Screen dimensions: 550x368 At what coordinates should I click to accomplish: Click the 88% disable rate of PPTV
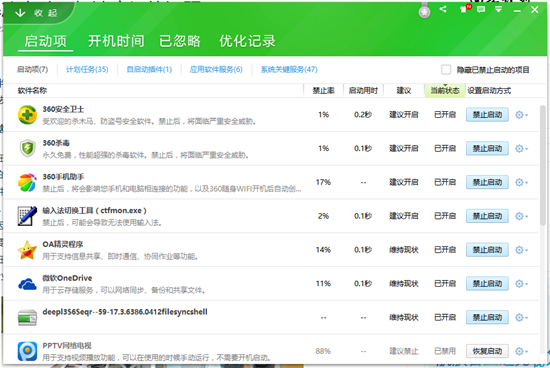[x=323, y=351]
